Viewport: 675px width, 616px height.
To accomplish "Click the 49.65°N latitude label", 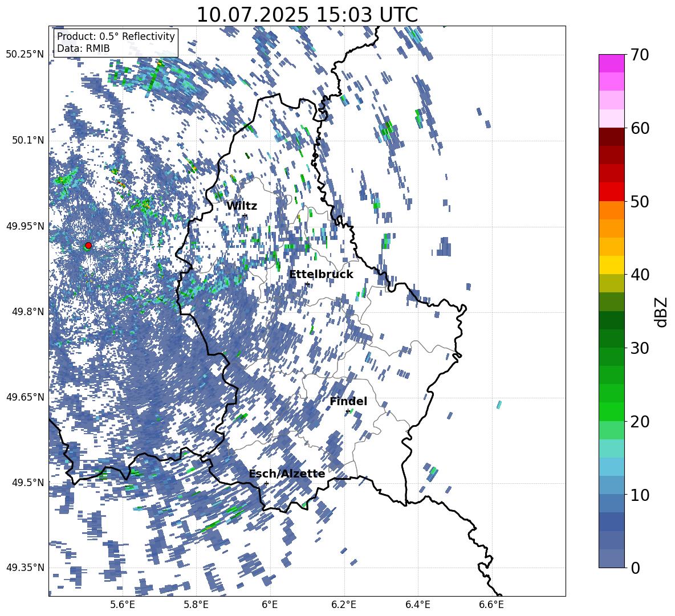I will [25, 397].
